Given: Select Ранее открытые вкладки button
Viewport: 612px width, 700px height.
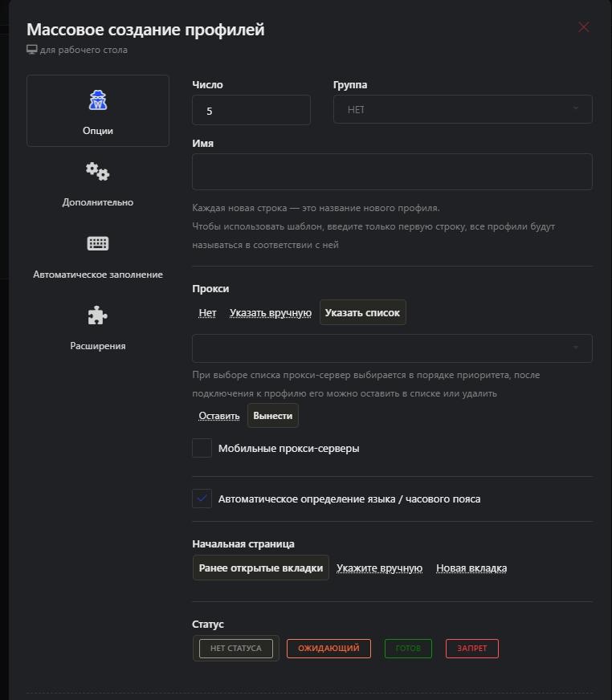Looking at the screenshot, I should coord(261,568).
